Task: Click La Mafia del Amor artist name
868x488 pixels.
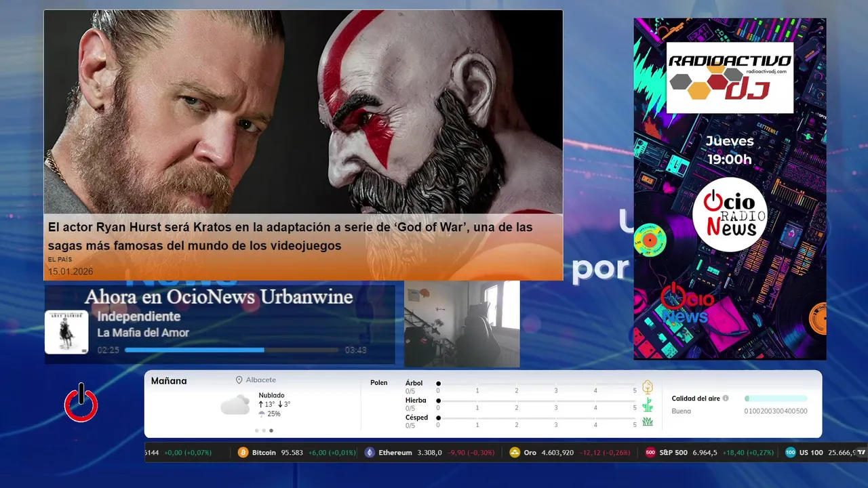Action: (x=143, y=333)
